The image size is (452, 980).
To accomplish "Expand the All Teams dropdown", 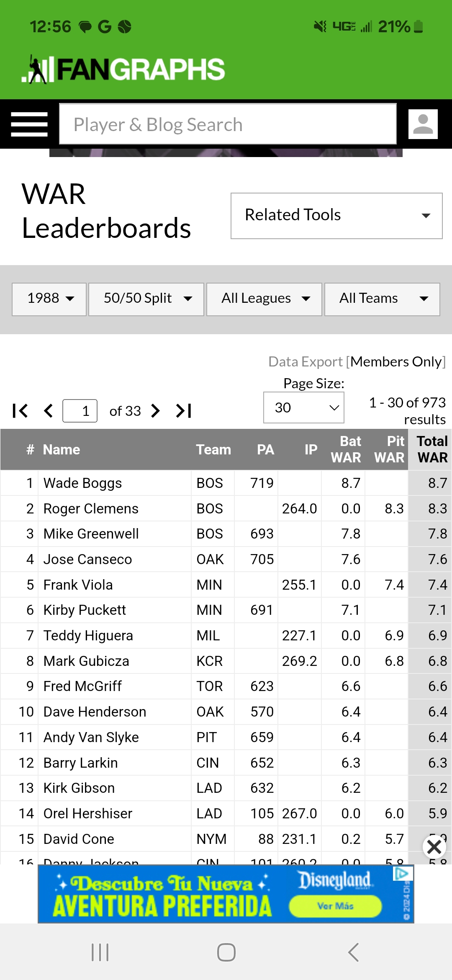I will tap(382, 299).
